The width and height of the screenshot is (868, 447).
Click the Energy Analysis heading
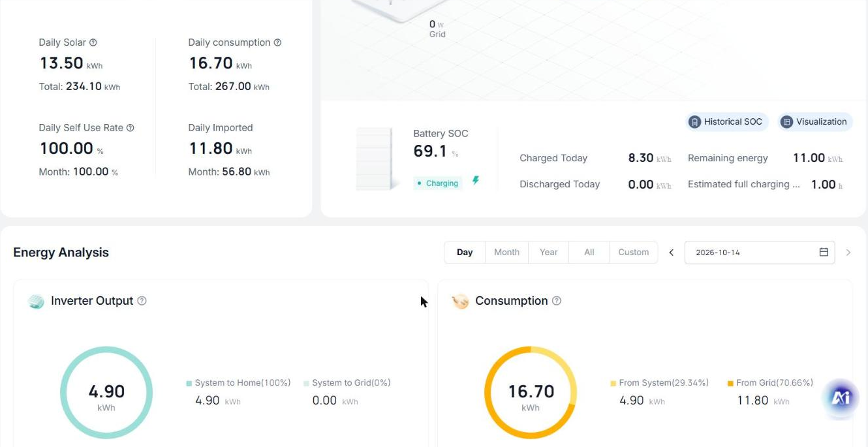click(x=61, y=253)
